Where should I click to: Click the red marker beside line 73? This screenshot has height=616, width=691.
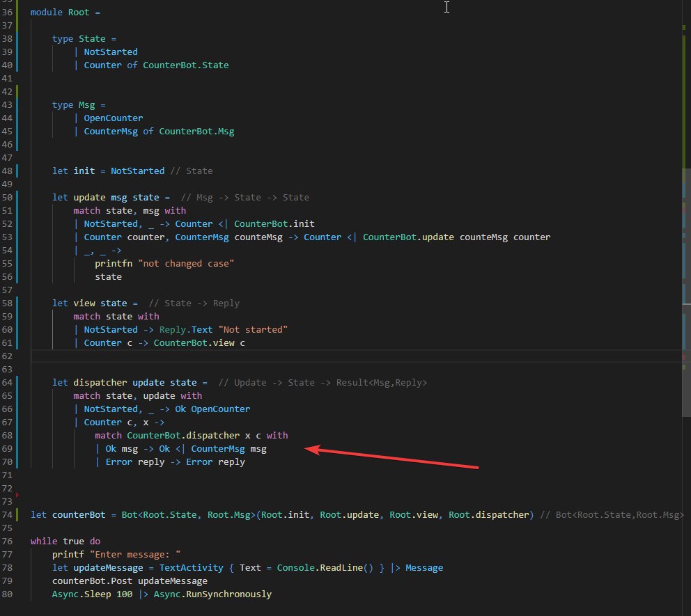click(x=17, y=496)
